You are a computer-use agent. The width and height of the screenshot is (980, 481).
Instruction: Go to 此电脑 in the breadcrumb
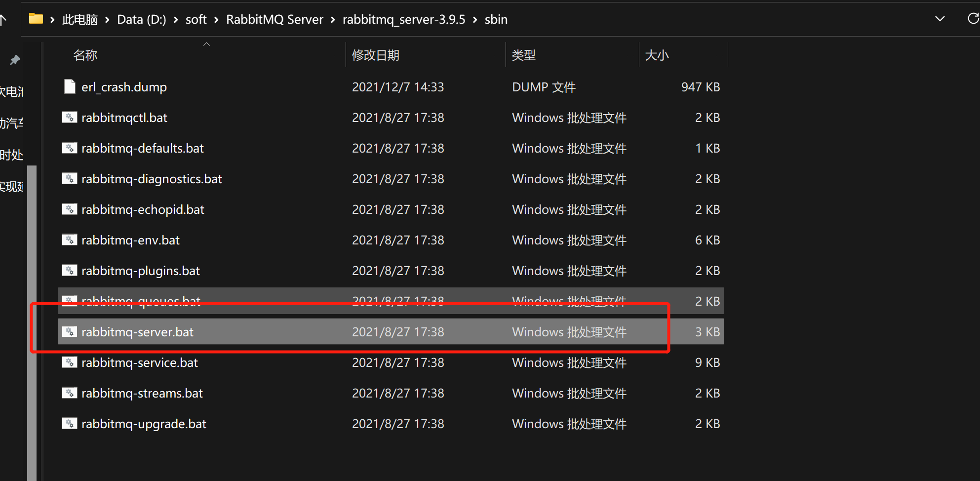click(x=80, y=20)
